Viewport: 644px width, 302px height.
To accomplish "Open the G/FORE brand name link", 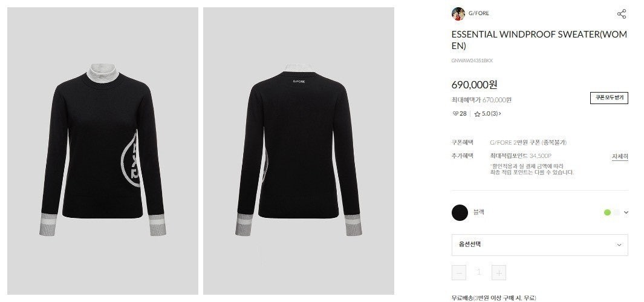I will point(479,13).
